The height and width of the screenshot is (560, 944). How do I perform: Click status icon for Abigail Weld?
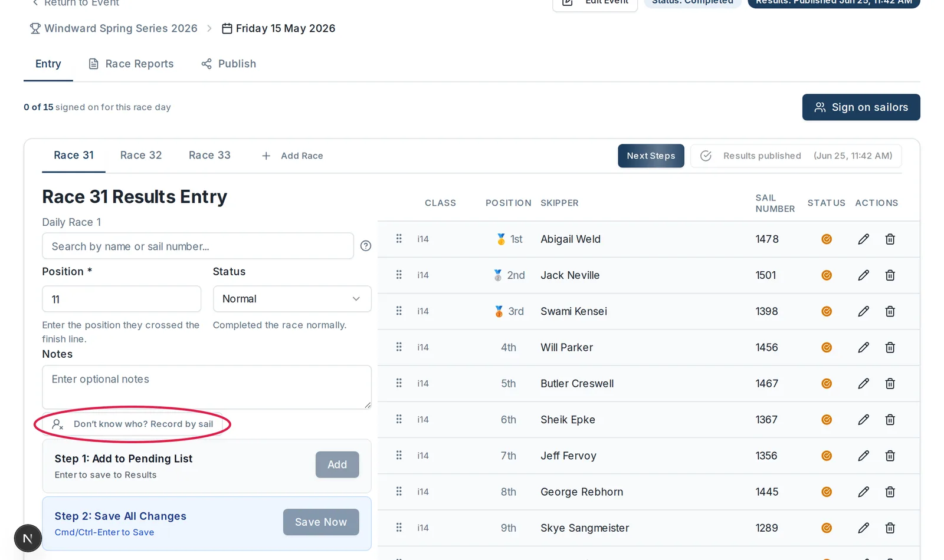coord(827,239)
